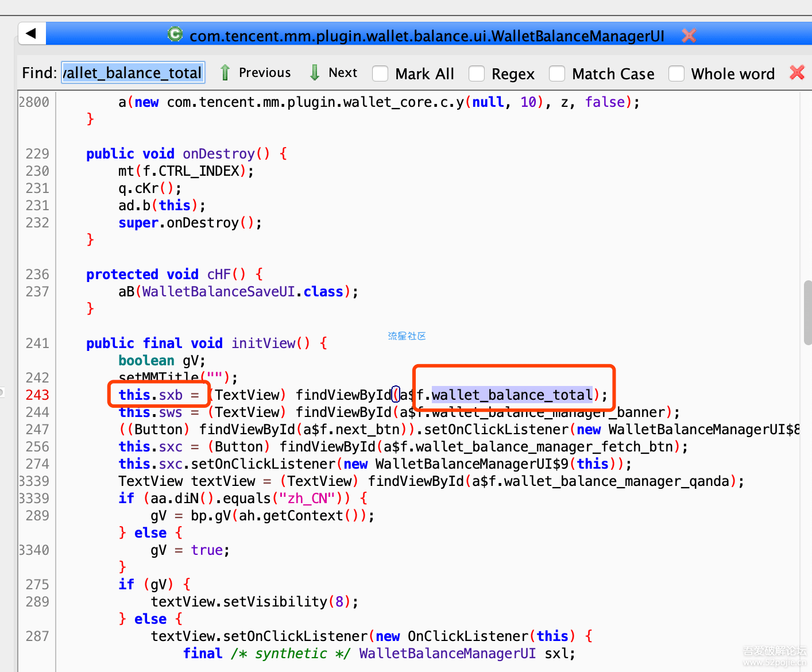812x672 pixels.
Task: Click the highlighted wallet_balance_total text
Action: tap(512, 395)
